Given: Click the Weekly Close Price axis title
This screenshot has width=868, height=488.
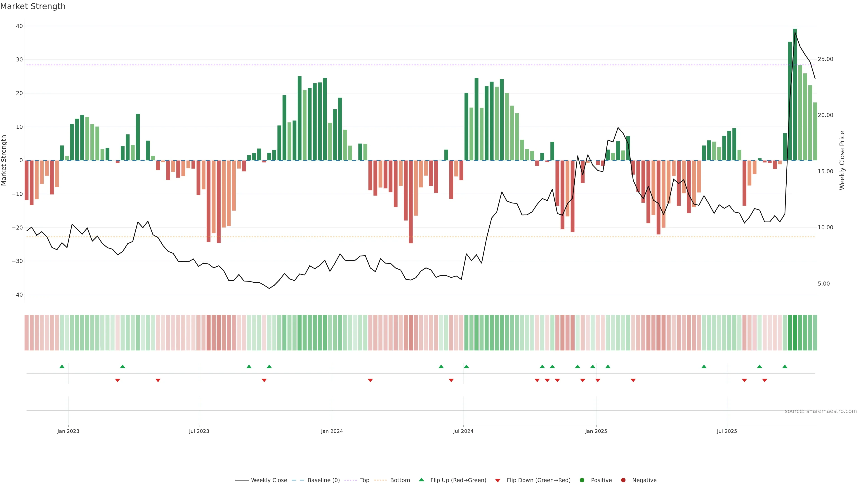Looking at the screenshot, I should coord(842,160).
